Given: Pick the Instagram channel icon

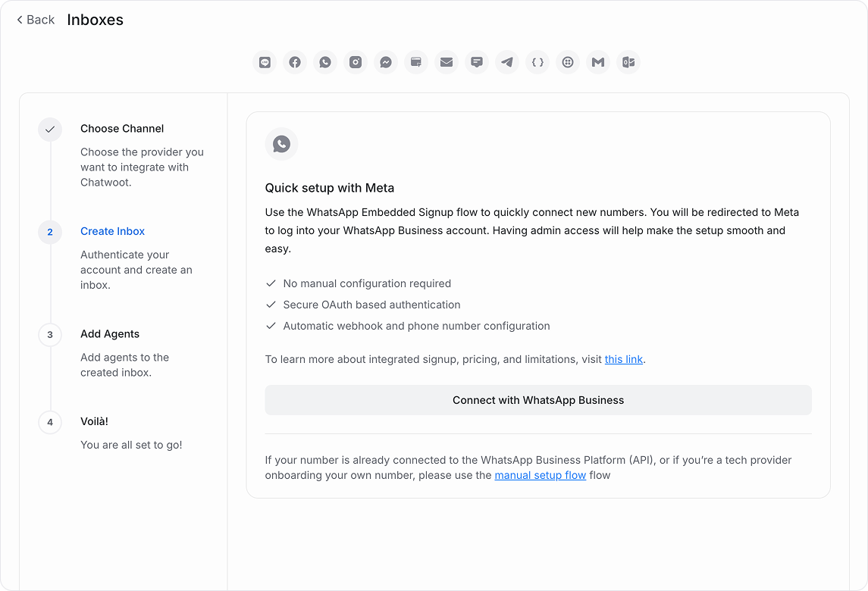Looking at the screenshot, I should (x=356, y=62).
